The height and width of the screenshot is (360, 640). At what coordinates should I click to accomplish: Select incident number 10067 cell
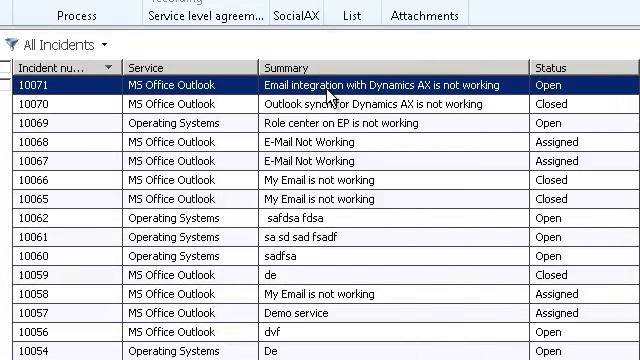[x=67, y=161]
